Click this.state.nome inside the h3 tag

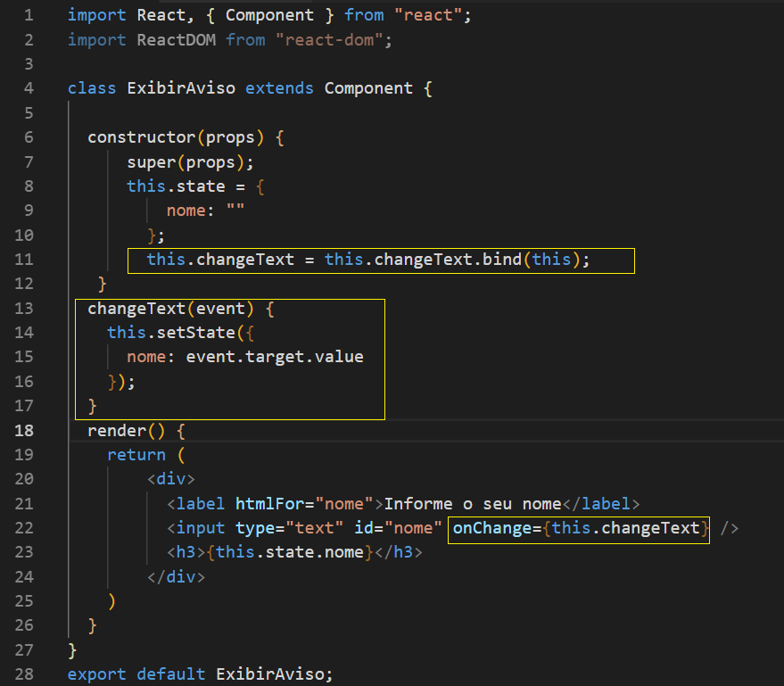tap(290, 552)
